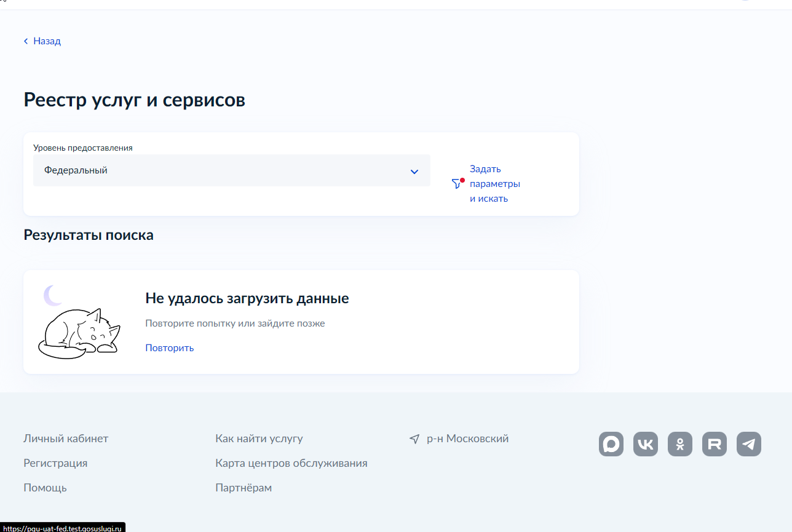
Task: Expand the Уровень предоставления dropdown arrow
Action: (414, 172)
